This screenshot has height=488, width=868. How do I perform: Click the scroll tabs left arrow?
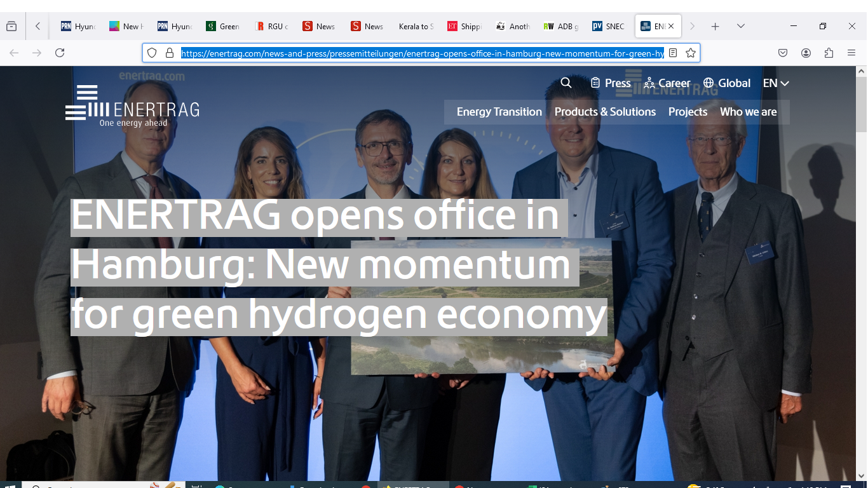point(37,26)
